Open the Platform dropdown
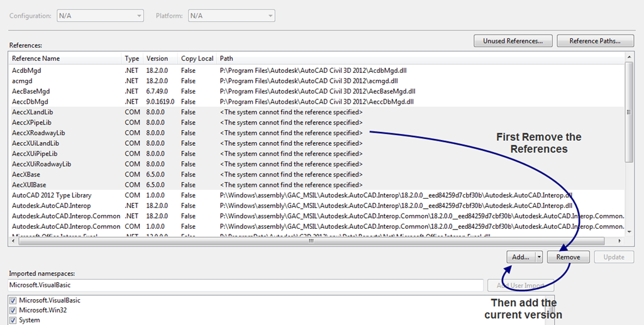 tap(231, 16)
